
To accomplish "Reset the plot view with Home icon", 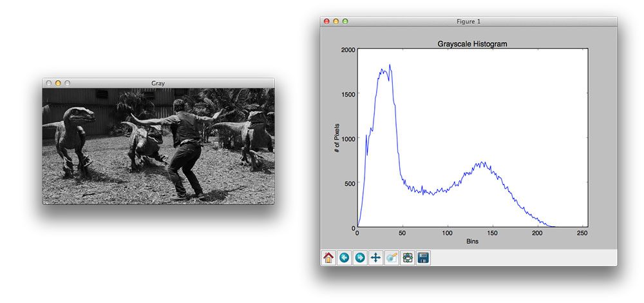I will pos(328,258).
